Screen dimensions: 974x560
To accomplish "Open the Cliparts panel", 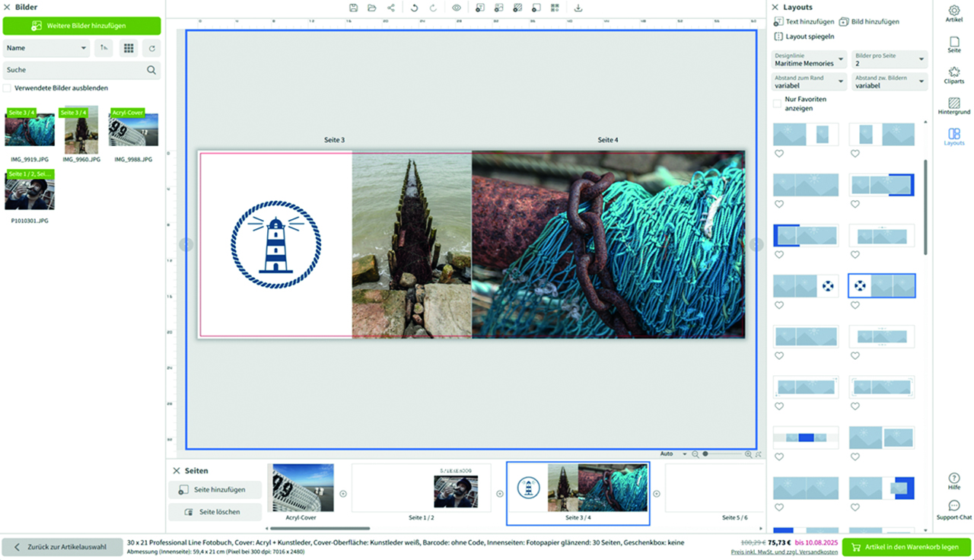I will 953,75.
